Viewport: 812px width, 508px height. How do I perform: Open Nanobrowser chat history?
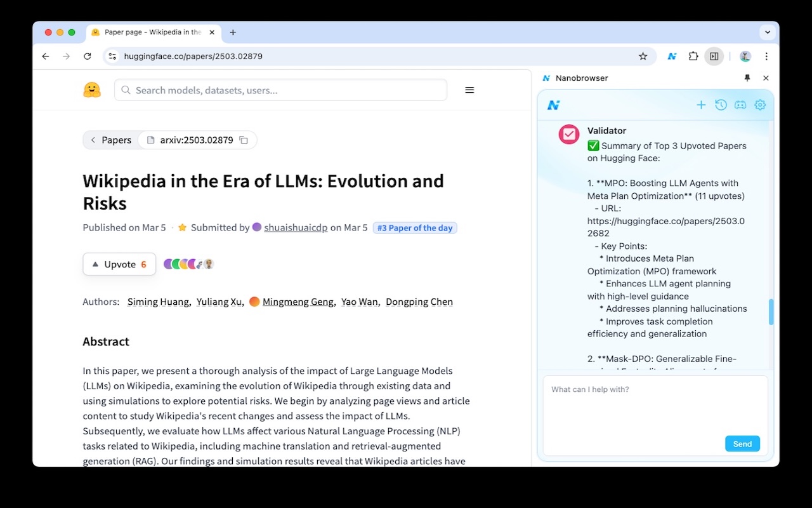coord(721,105)
